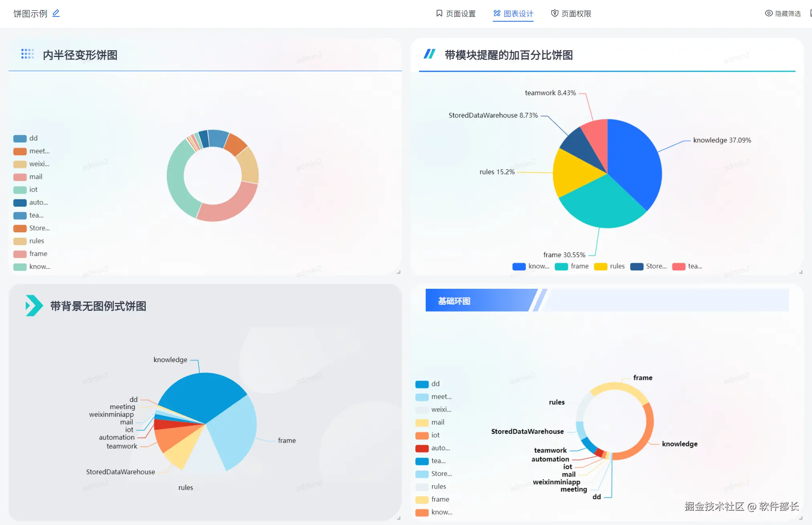This screenshot has height=525, width=812.
Task: Click dotted grid icon beside 内半径变形饼图
Action: tap(27, 54)
